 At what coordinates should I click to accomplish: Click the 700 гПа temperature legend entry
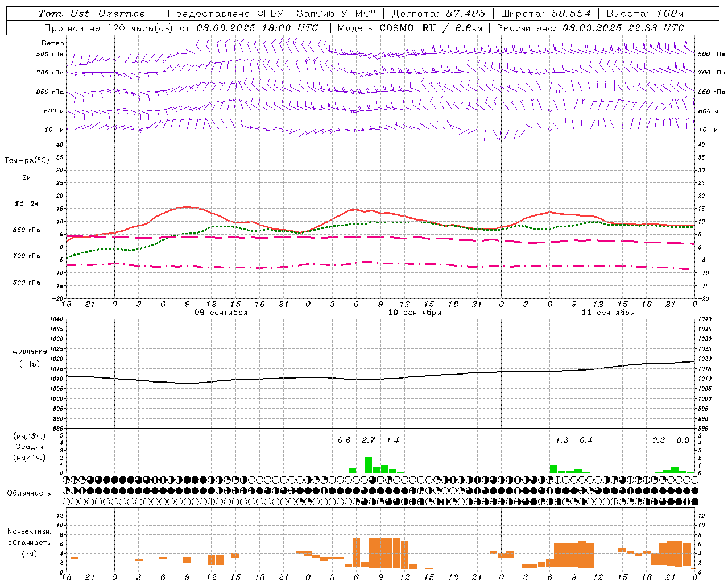click(x=26, y=259)
